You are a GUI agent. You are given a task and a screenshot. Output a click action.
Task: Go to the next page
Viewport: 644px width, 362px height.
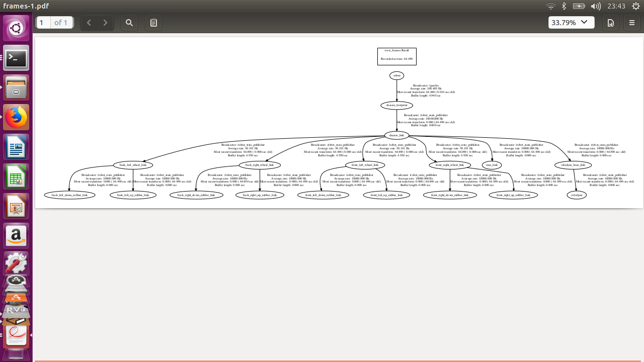pyautogui.click(x=105, y=23)
